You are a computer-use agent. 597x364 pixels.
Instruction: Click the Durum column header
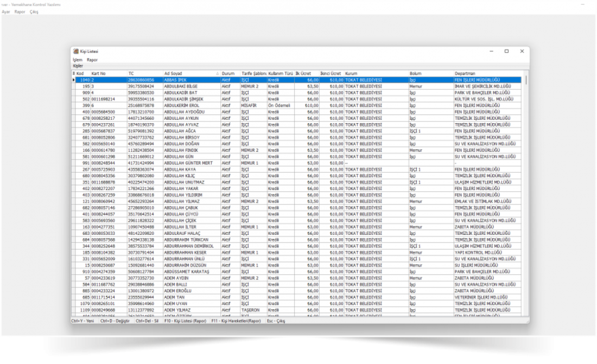230,73
